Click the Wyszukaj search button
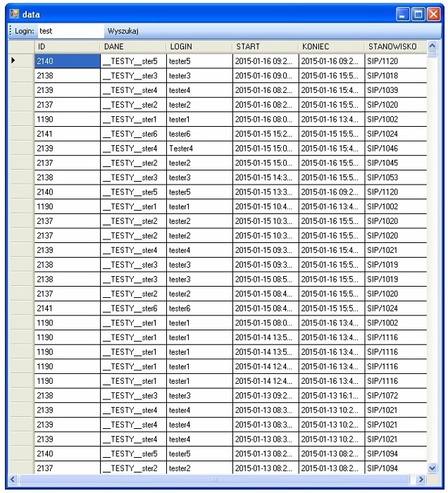Image resolution: width=448 pixels, height=493 pixels. pos(123,31)
